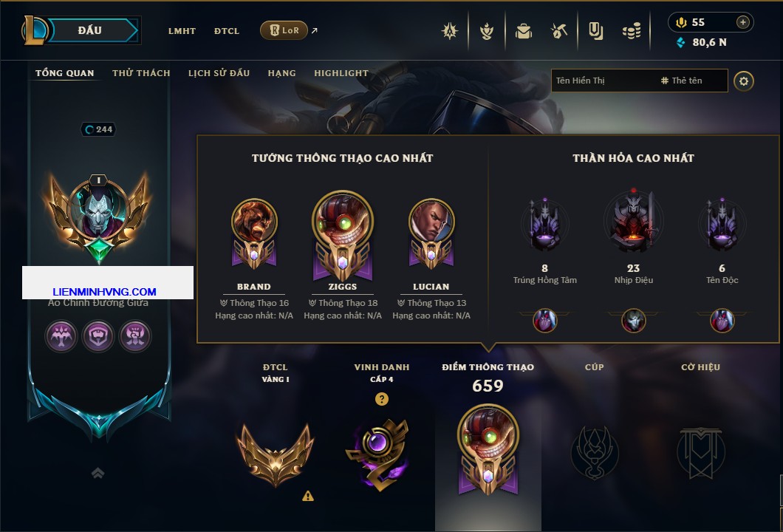Click the warning triangle under ĐTCL emblem

coord(308,496)
